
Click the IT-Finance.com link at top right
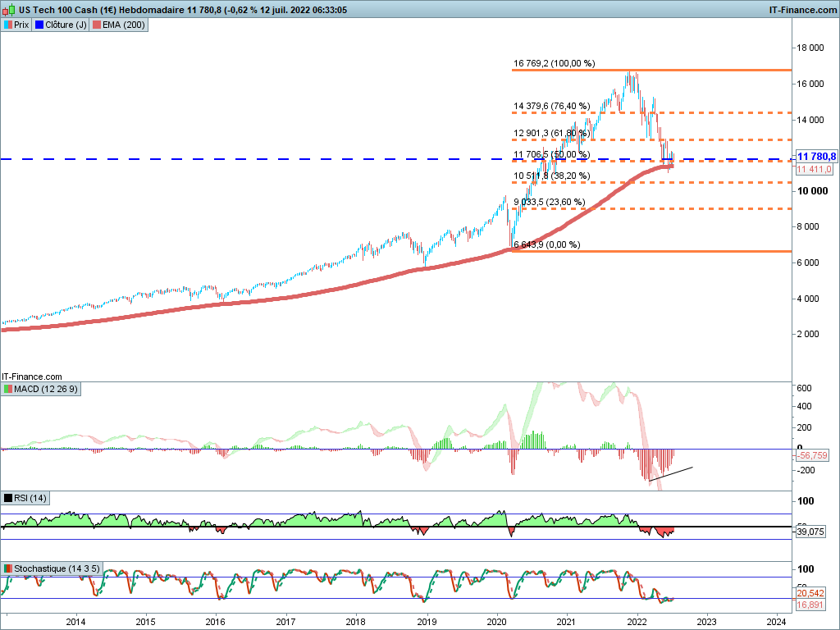pyautogui.click(x=802, y=10)
